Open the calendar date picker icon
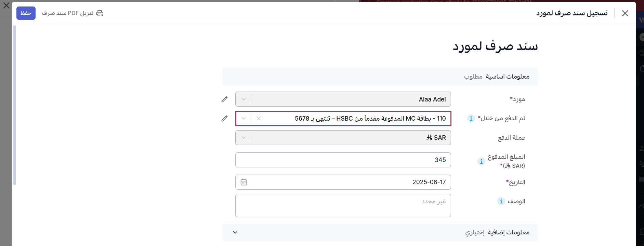 click(244, 182)
